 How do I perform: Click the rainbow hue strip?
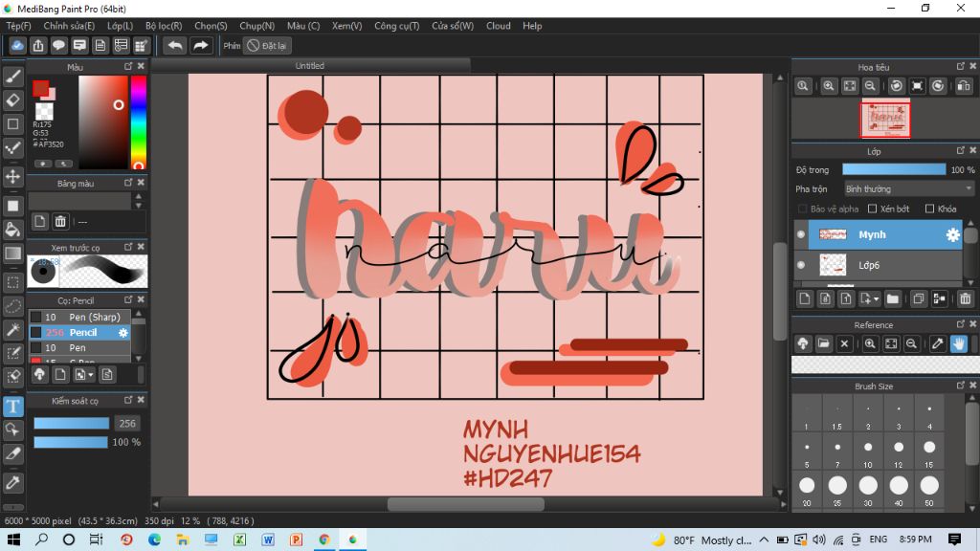(139, 122)
